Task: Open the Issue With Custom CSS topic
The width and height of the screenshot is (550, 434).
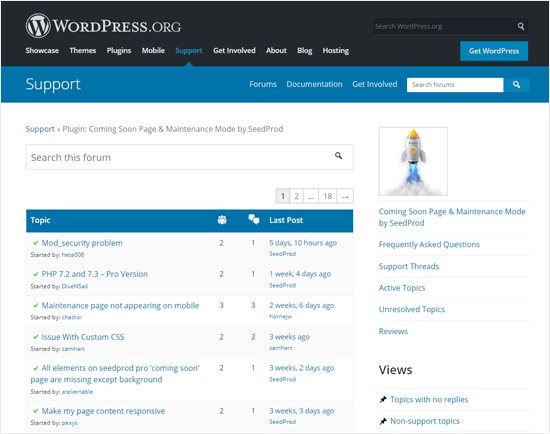Action: 83,337
